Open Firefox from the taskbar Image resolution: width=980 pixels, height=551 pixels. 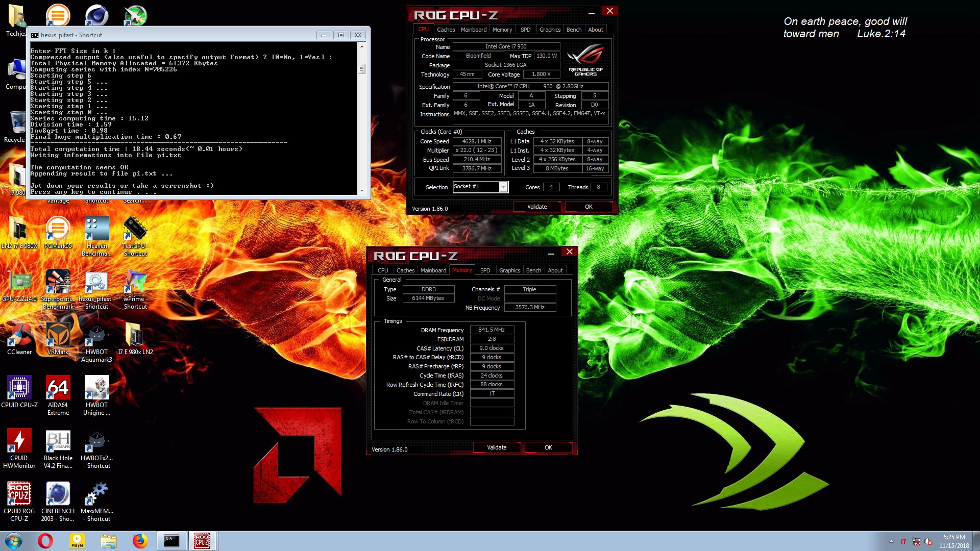(140, 541)
